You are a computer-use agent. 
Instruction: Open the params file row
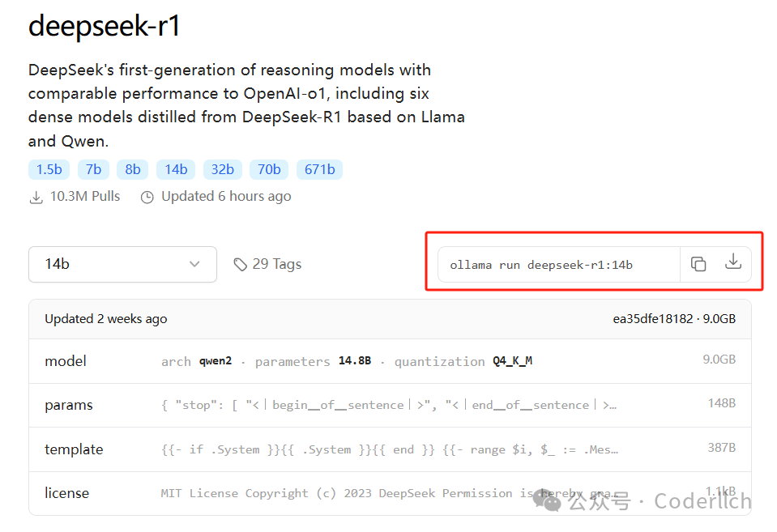click(x=390, y=405)
